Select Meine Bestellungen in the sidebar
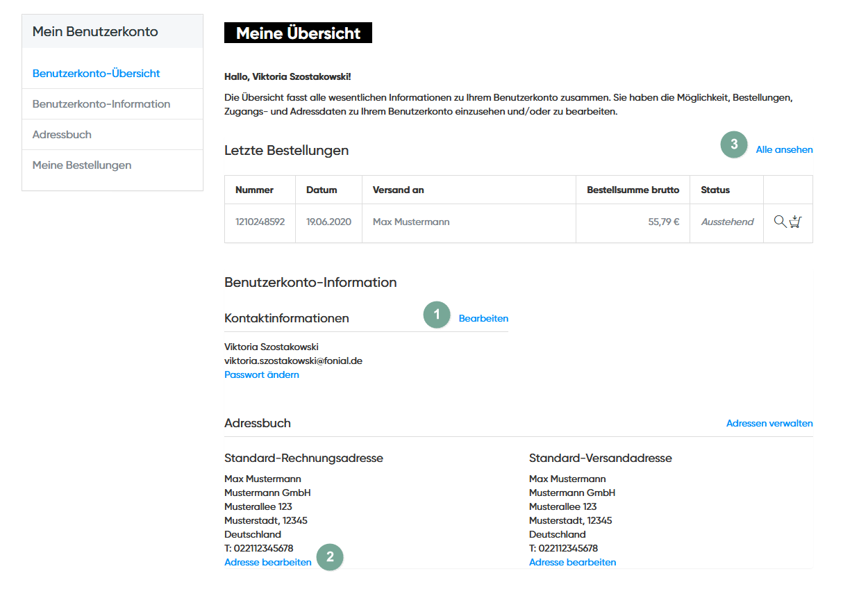 82,165
